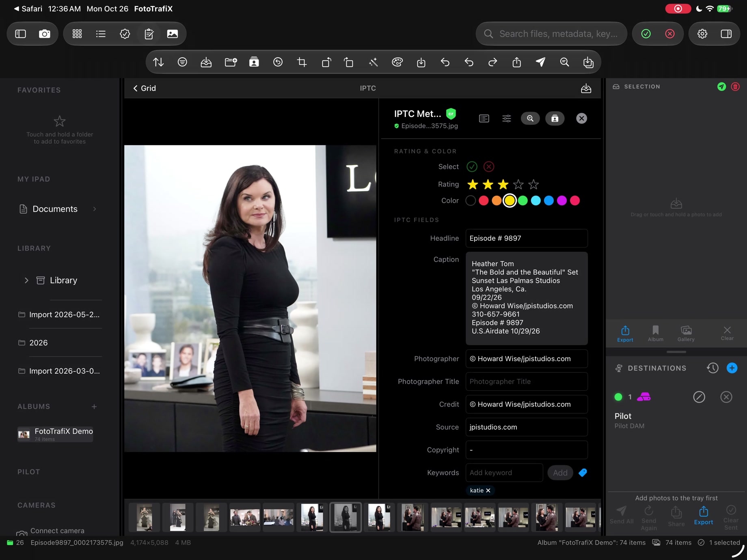The width and height of the screenshot is (747, 560).
Task: Open destinations history clock icon
Action: pos(712,368)
